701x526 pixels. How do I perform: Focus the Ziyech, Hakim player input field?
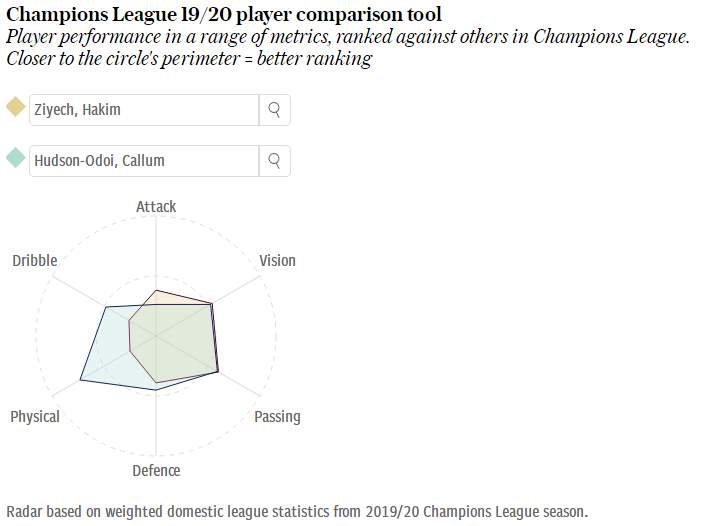click(144, 110)
